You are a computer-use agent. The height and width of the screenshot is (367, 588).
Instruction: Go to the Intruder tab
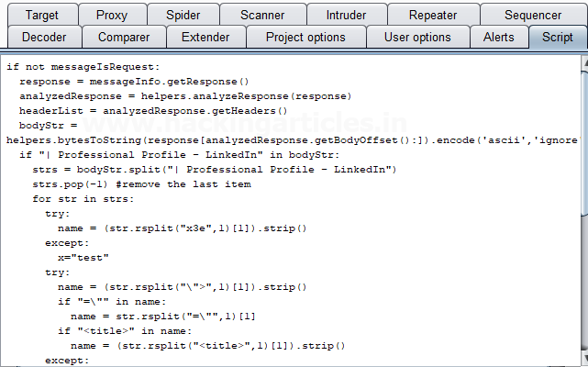click(346, 15)
